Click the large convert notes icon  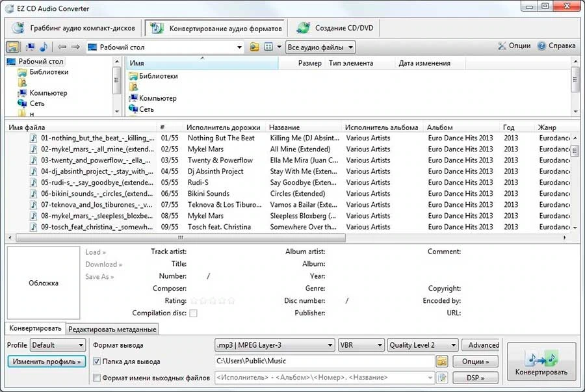541,359
